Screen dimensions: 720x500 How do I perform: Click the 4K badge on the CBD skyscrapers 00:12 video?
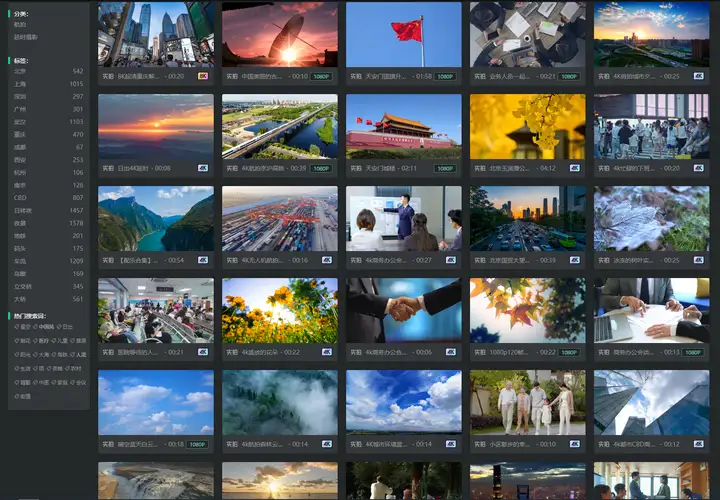click(x=698, y=444)
